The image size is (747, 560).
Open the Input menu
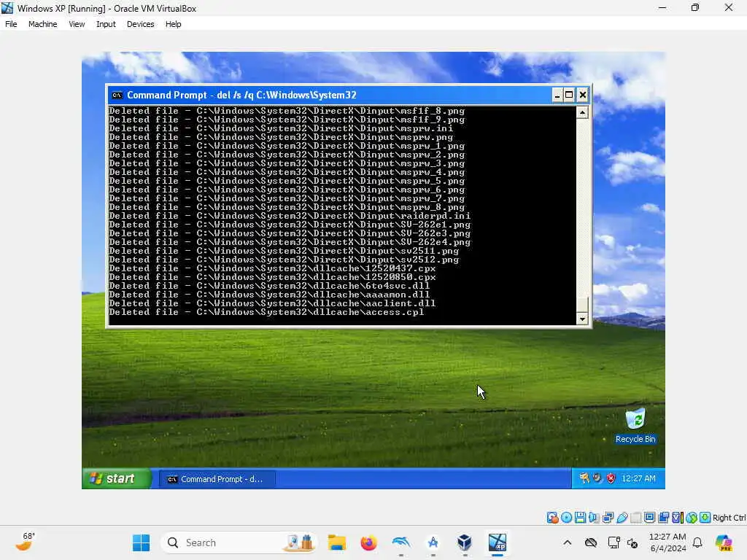pyautogui.click(x=106, y=24)
